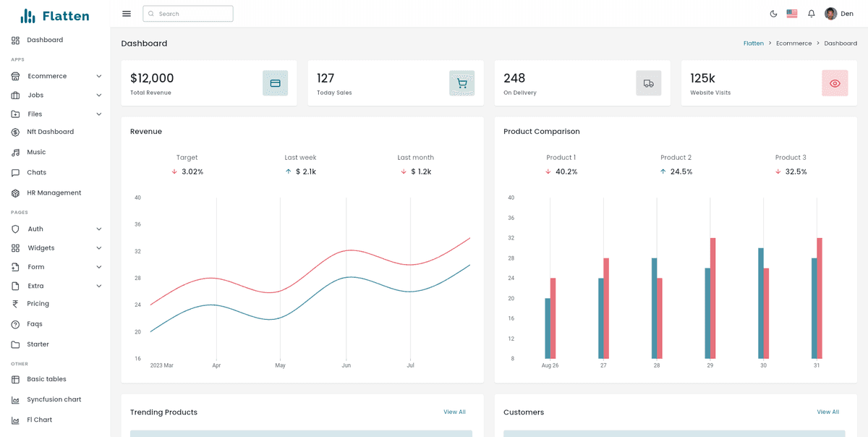Click the Total Revenue credit card icon
The width and height of the screenshot is (868, 437).
pyautogui.click(x=275, y=83)
